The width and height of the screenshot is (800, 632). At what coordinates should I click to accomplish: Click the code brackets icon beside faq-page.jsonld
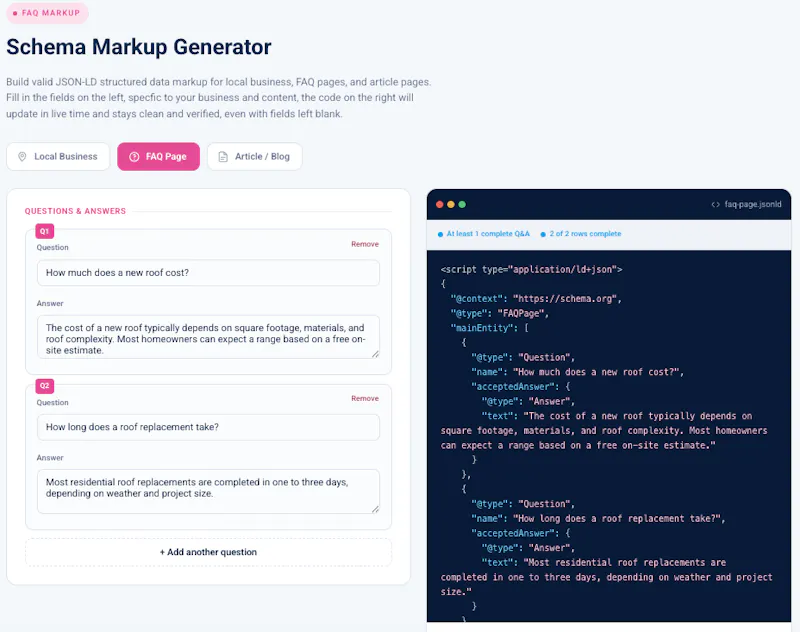[715, 205]
